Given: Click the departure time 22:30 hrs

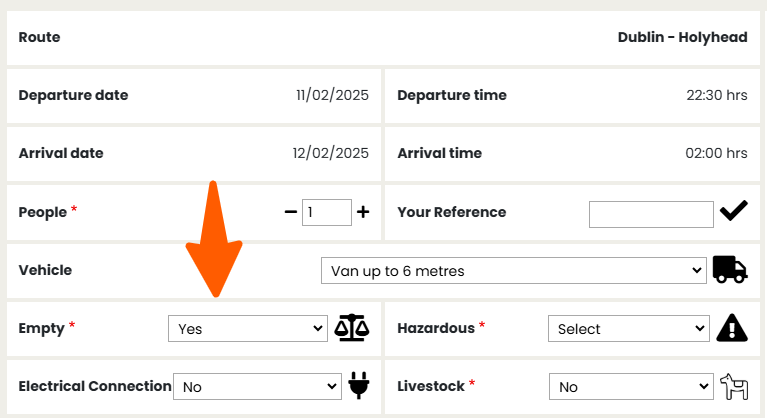Looking at the screenshot, I should coord(717,95).
